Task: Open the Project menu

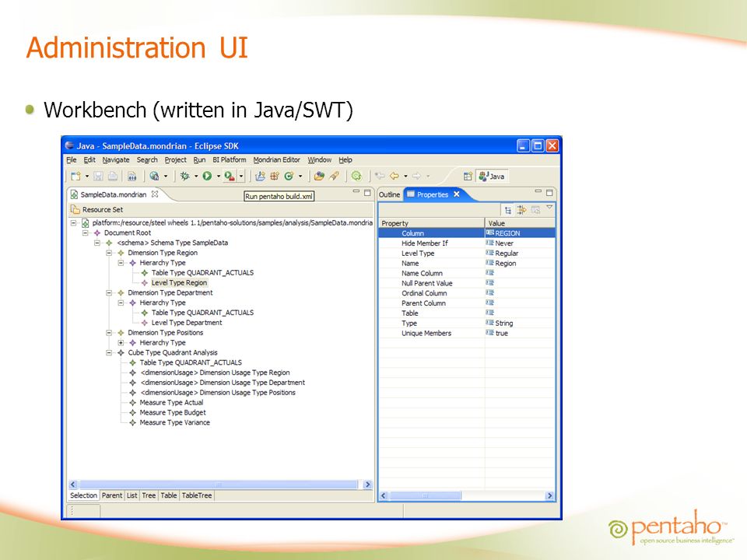Action: [175, 160]
